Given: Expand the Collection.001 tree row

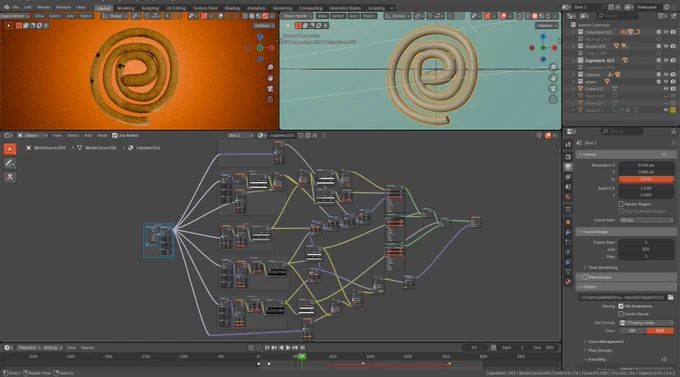Looking at the screenshot, I should tap(574, 32).
